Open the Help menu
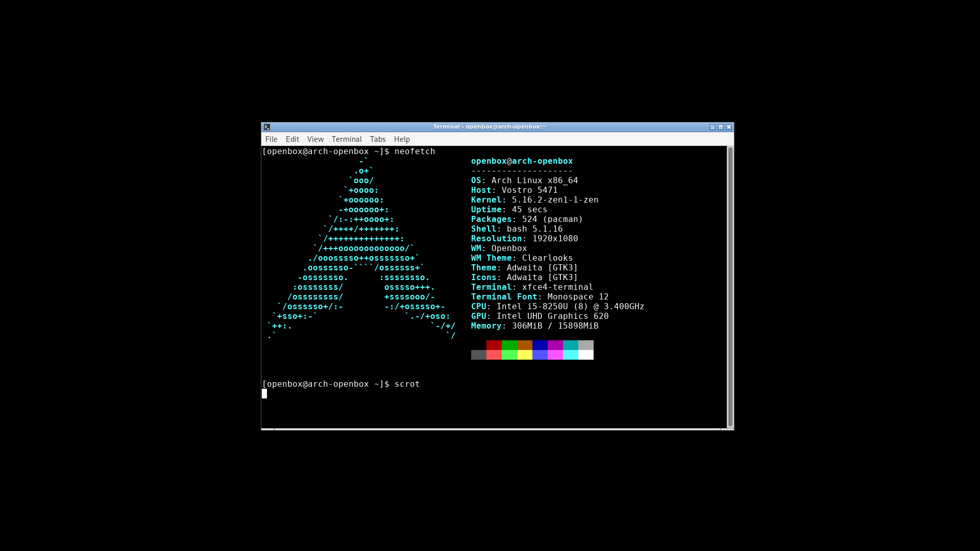The width and height of the screenshot is (980, 551). (x=402, y=139)
